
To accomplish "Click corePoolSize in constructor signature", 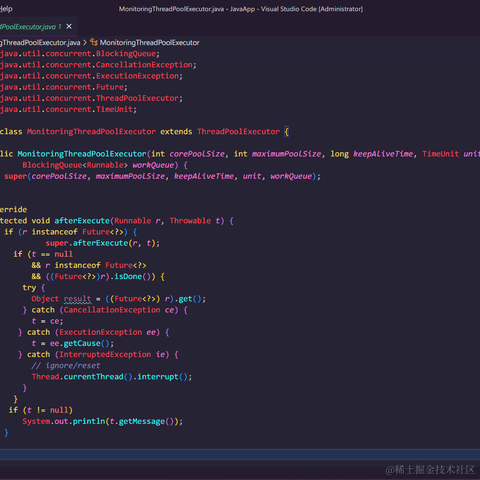I will pos(197,154).
